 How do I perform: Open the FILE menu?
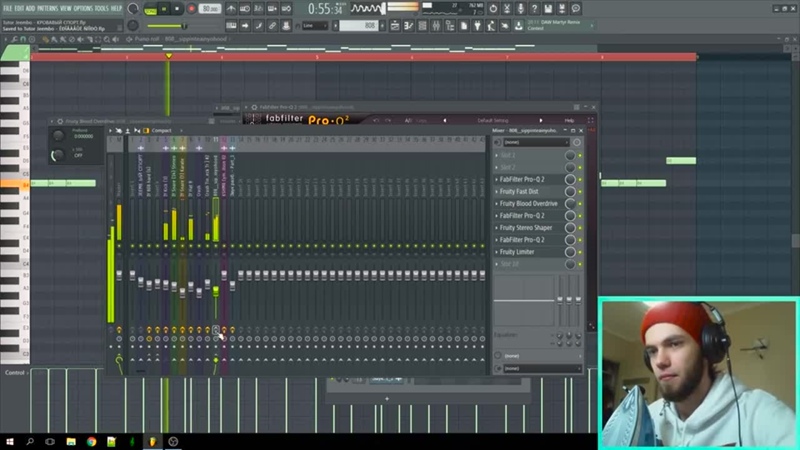pos(8,8)
